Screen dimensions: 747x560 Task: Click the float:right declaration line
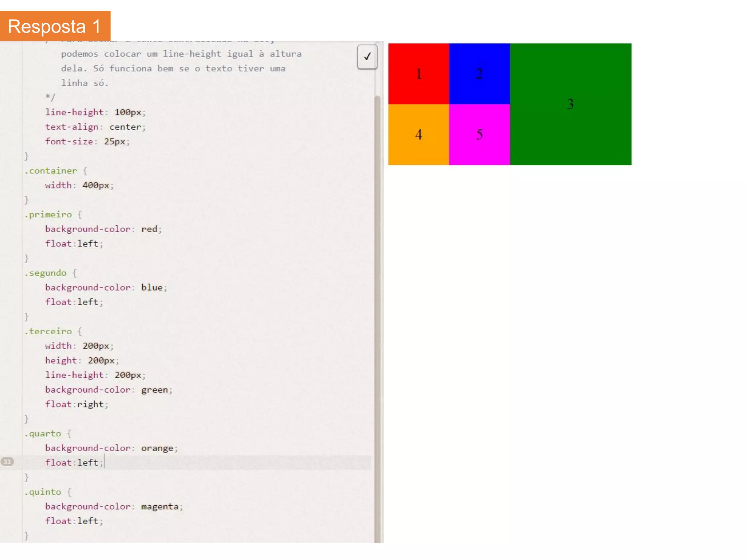coord(77,404)
